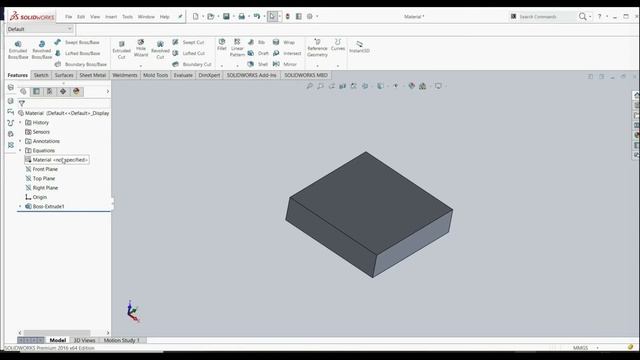The width and height of the screenshot is (640, 360).
Task: Save the document with Save icon
Action: tap(226, 16)
